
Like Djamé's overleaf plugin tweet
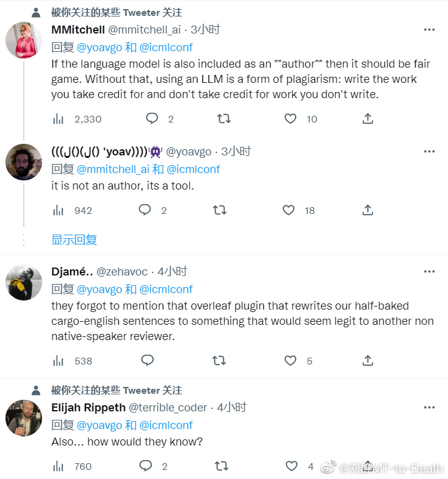pyautogui.click(x=291, y=361)
